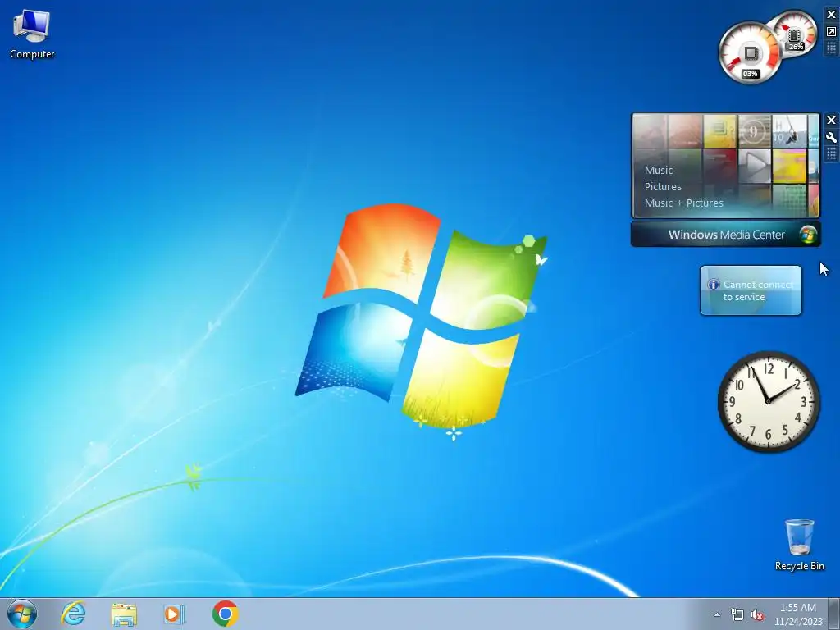
Task: Open the Recycle Bin icon
Action: pyautogui.click(x=799, y=545)
